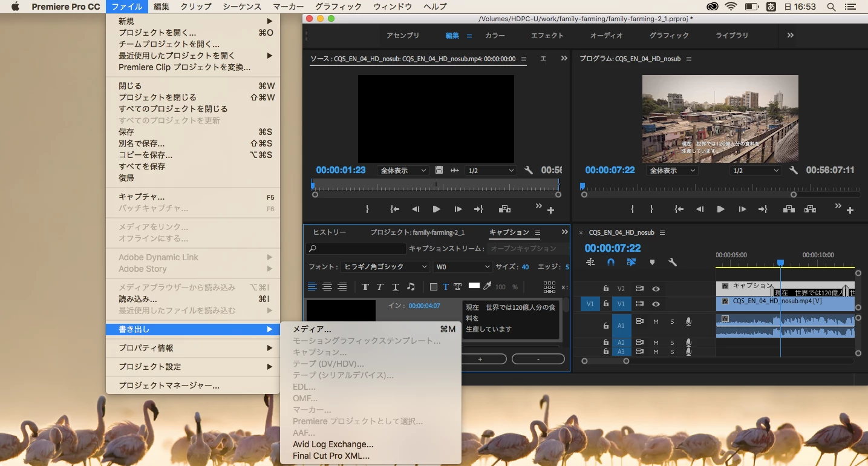Choose Avid Log Exchange... export
Screen dimensions: 868x466
pyautogui.click(x=371, y=444)
